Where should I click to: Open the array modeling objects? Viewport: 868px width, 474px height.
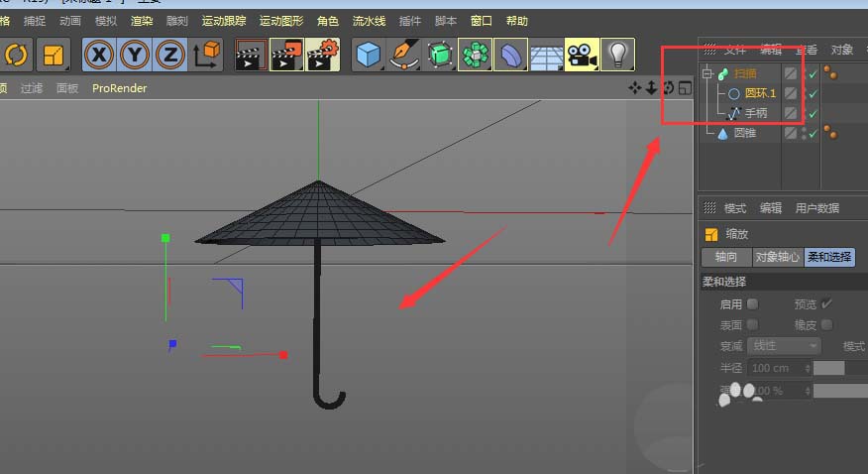pyautogui.click(x=475, y=55)
